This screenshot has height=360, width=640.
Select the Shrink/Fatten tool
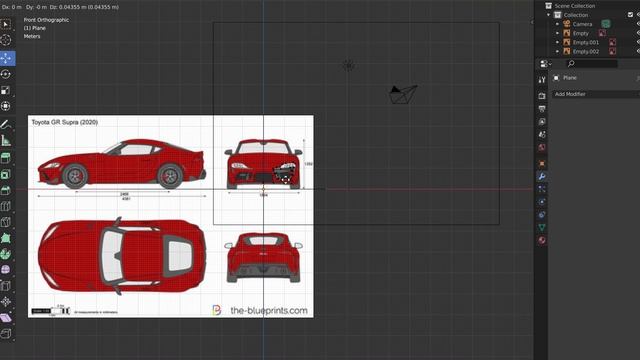click(x=6, y=302)
